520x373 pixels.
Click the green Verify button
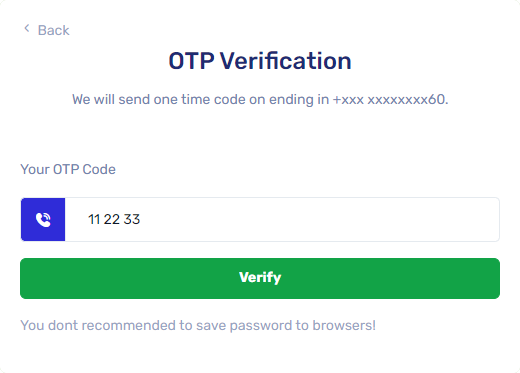[260, 278]
